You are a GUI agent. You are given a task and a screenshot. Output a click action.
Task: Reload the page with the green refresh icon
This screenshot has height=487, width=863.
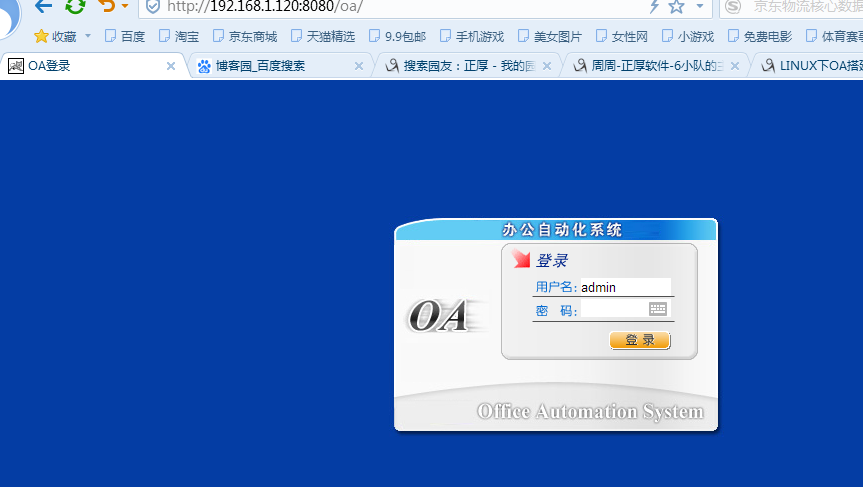(x=75, y=7)
